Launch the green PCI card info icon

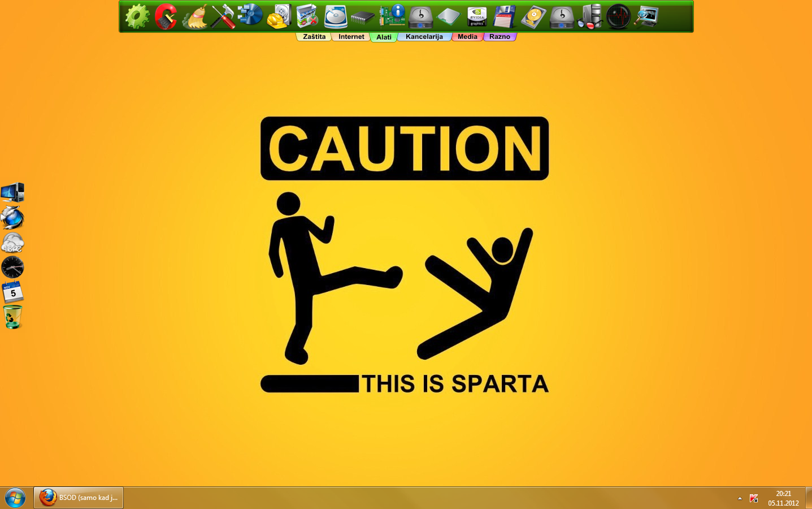(x=392, y=16)
